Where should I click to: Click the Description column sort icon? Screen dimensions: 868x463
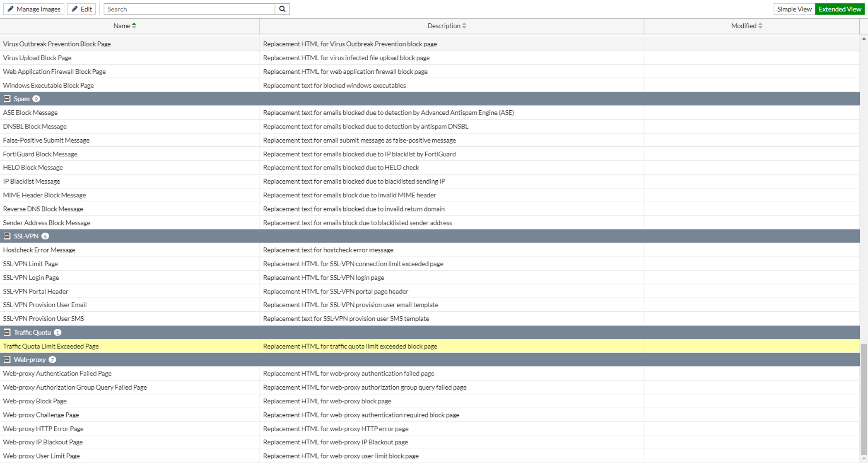click(464, 26)
